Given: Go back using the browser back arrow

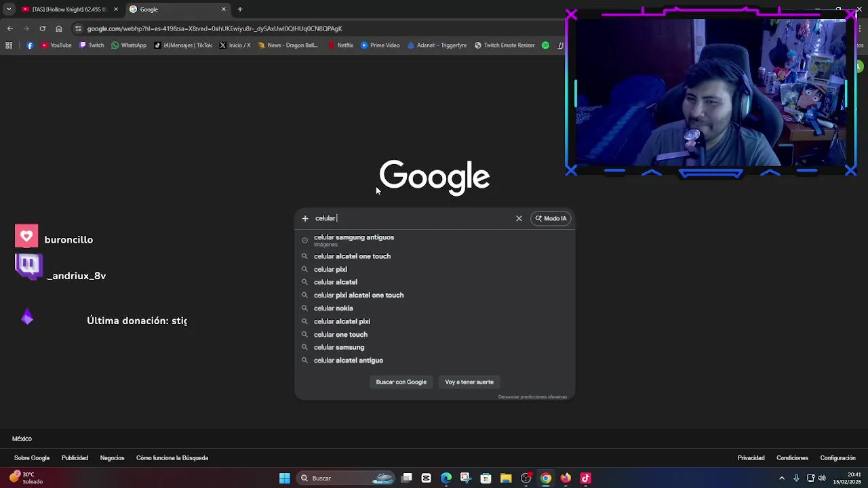Looking at the screenshot, I should [9, 28].
